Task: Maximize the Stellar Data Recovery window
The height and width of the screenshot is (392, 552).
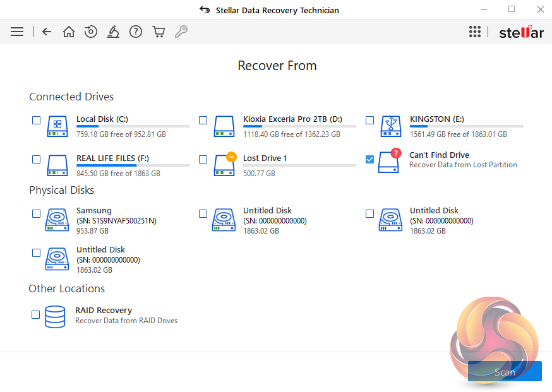Action: [512, 9]
